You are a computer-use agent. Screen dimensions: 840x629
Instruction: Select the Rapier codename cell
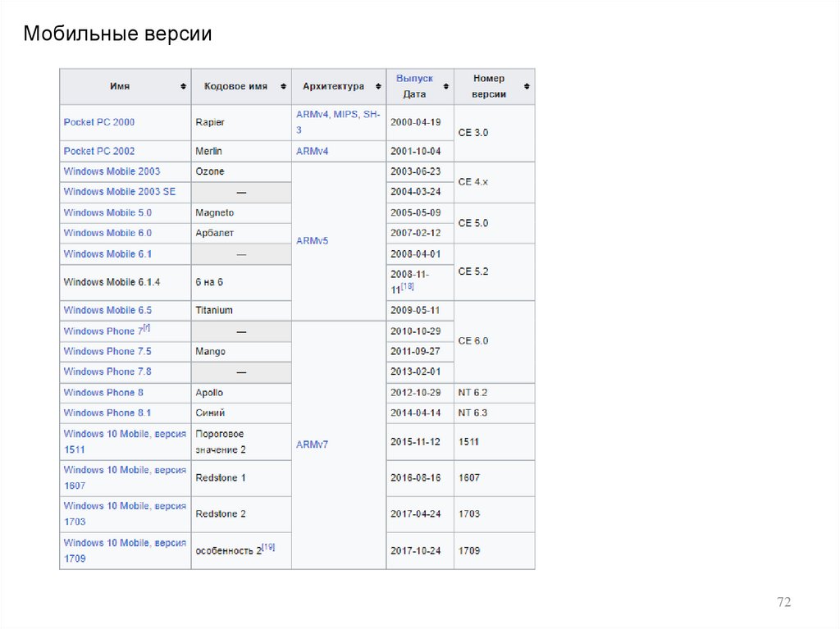[x=242, y=123]
